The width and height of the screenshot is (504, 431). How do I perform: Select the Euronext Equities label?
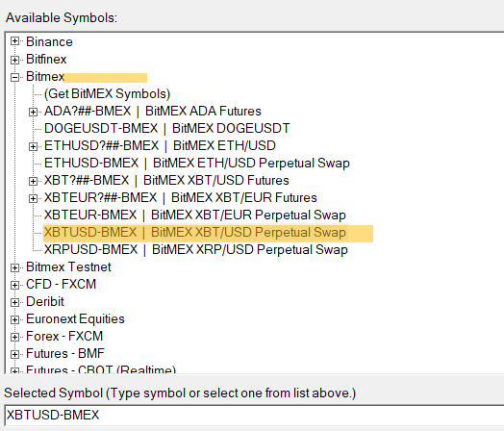[x=75, y=319]
